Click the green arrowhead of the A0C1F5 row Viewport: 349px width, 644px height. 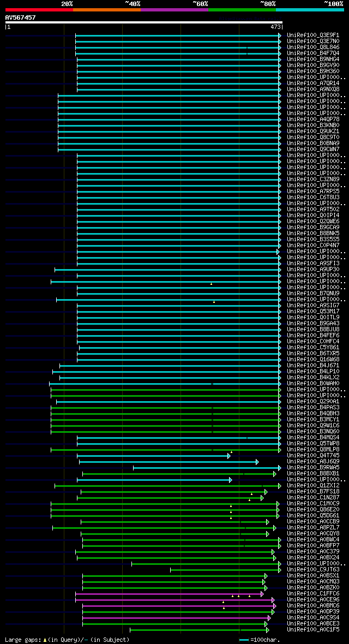(x=267, y=630)
